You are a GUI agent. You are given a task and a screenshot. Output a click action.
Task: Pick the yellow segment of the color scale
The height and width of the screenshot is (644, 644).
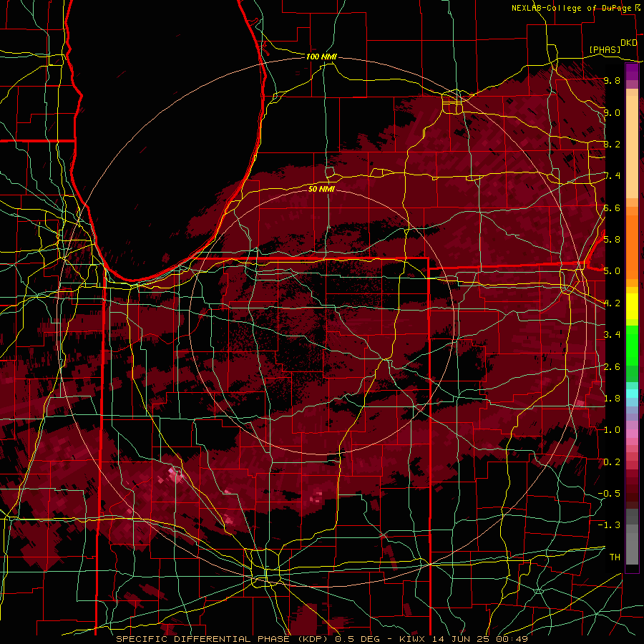pos(632,306)
